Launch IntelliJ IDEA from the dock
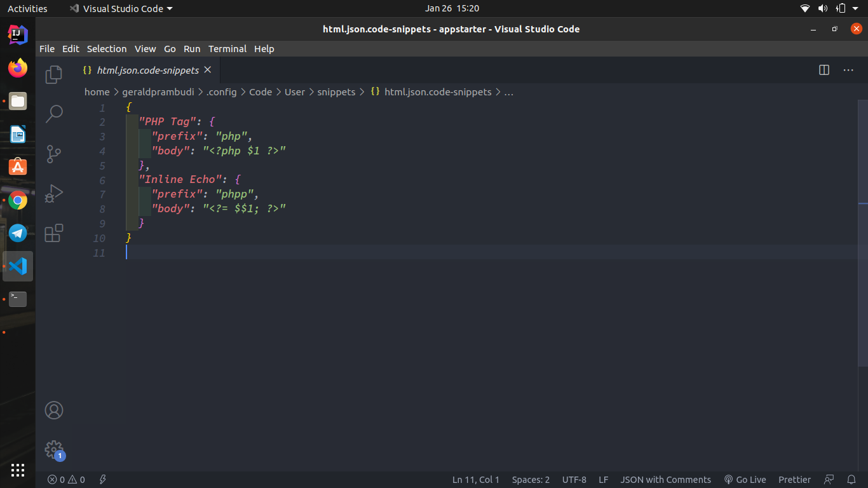Viewport: 868px width, 488px height. pyautogui.click(x=18, y=34)
